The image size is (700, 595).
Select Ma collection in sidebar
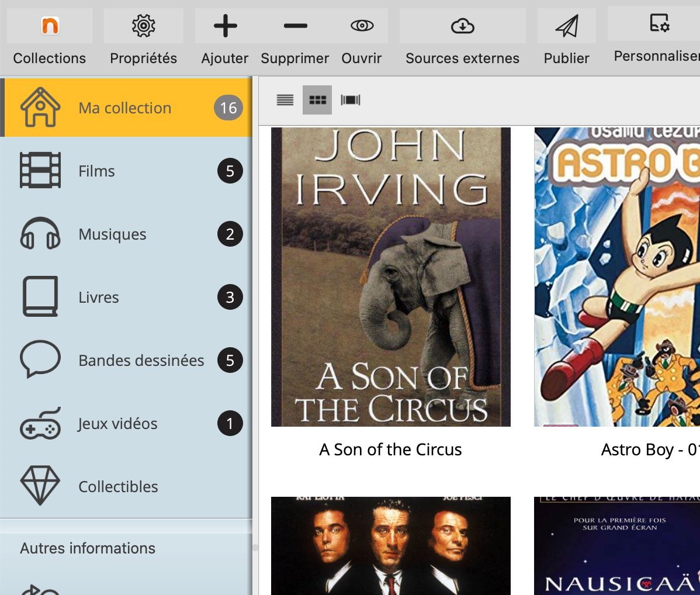click(x=125, y=108)
